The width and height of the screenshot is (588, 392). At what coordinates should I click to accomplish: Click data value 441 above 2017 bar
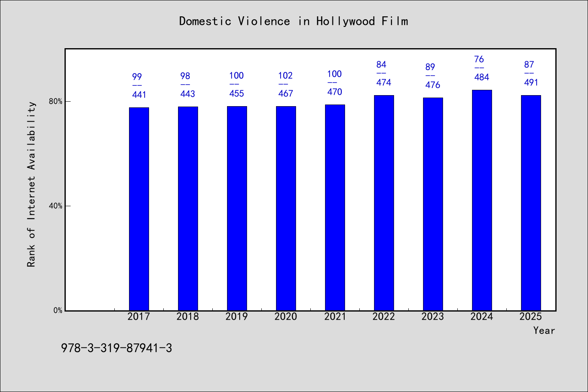click(x=139, y=95)
